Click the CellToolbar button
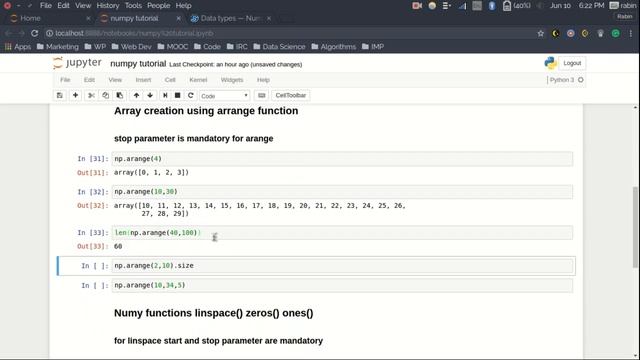This screenshot has width=640, height=360. (x=291, y=96)
